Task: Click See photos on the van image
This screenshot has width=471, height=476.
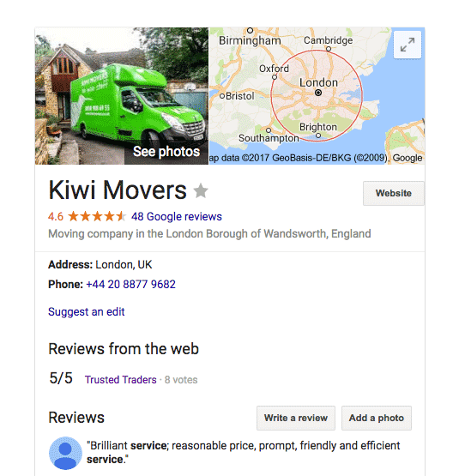Action: pyautogui.click(x=166, y=152)
